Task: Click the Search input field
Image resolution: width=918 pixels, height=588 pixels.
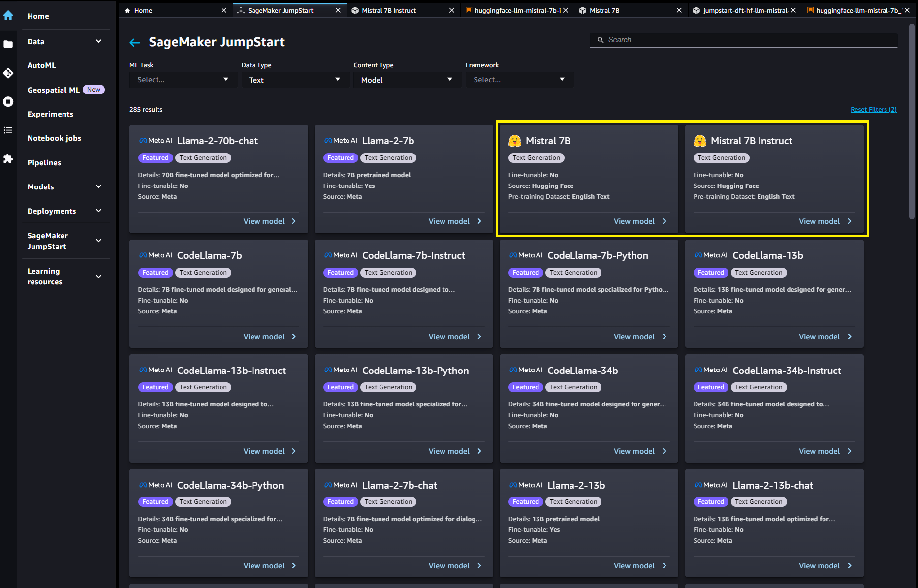Action: [x=743, y=40]
